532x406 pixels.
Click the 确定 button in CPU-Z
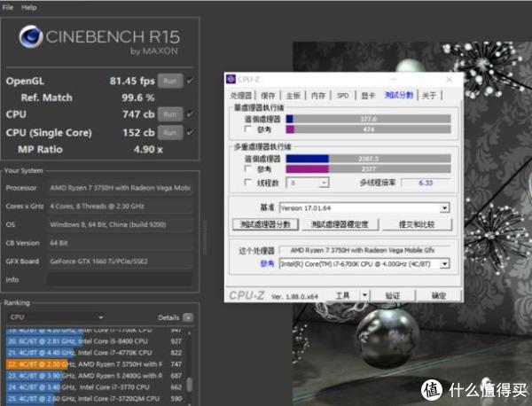(x=438, y=296)
